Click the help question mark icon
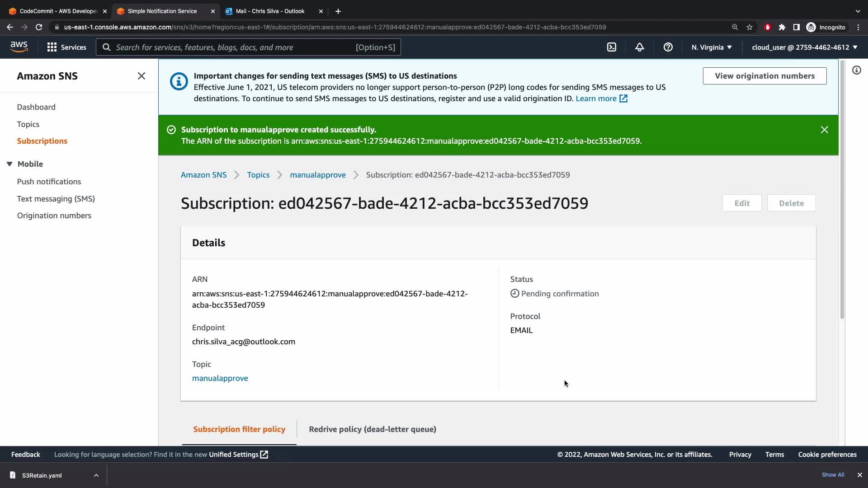This screenshot has width=868, height=488. (668, 47)
